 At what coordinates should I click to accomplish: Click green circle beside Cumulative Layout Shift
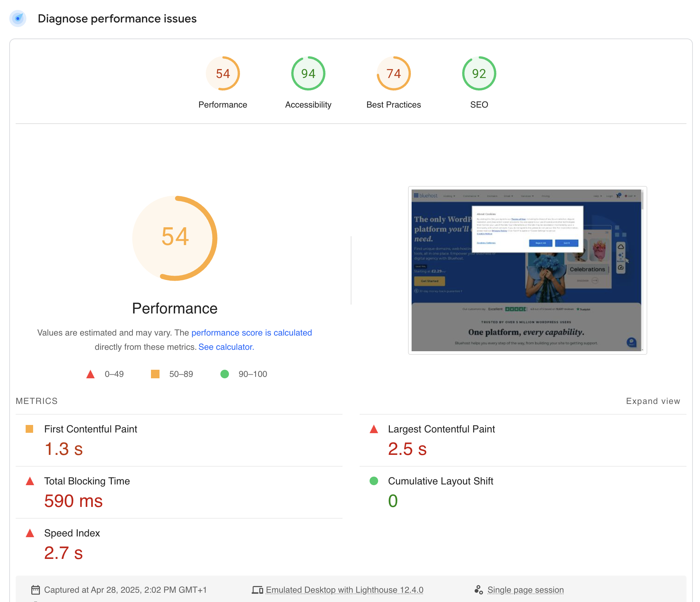[x=374, y=481]
